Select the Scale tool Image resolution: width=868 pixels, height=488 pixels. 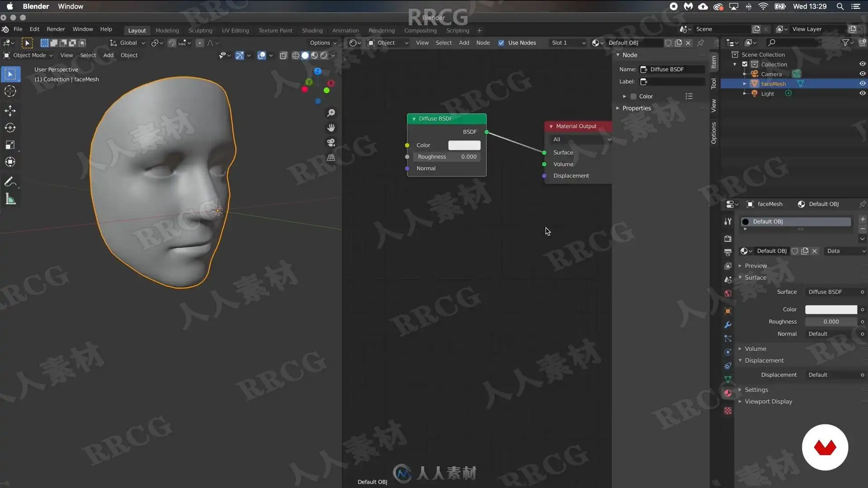click(x=10, y=145)
